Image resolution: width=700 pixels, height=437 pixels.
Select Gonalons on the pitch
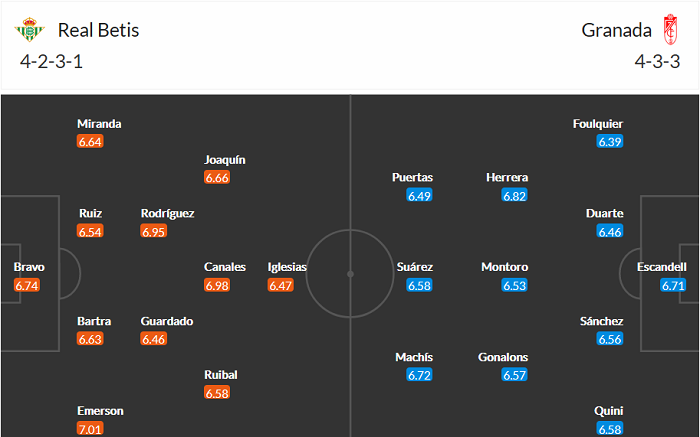pos(503,357)
